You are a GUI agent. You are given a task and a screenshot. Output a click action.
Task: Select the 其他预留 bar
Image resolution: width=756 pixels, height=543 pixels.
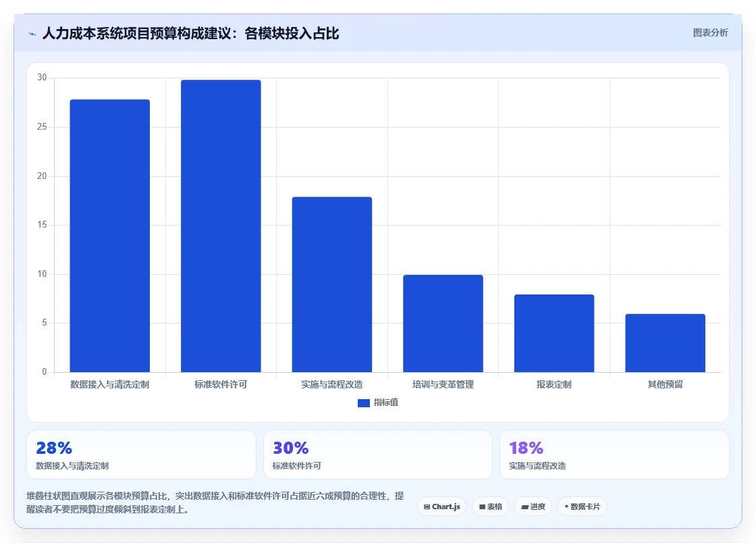[x=666, y=343]
